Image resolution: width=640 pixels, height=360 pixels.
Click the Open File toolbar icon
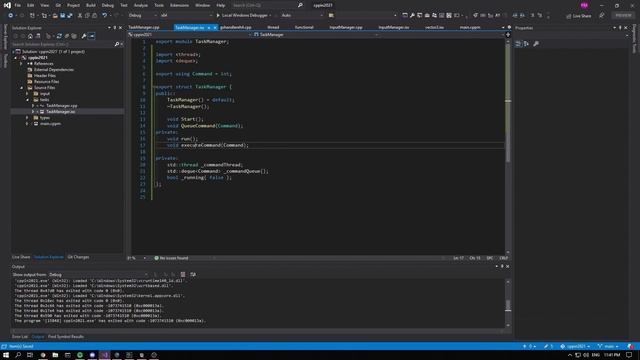pyautogui.click(x=55, y=16)
